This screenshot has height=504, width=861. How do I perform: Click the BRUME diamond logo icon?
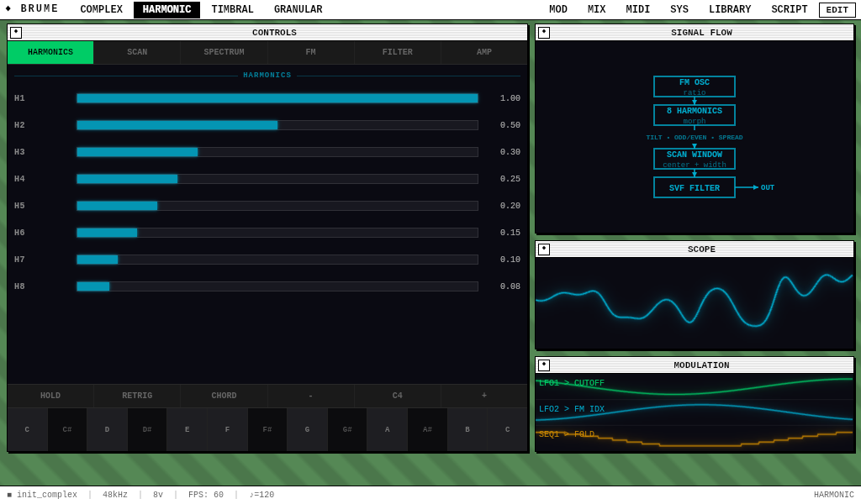8,9
